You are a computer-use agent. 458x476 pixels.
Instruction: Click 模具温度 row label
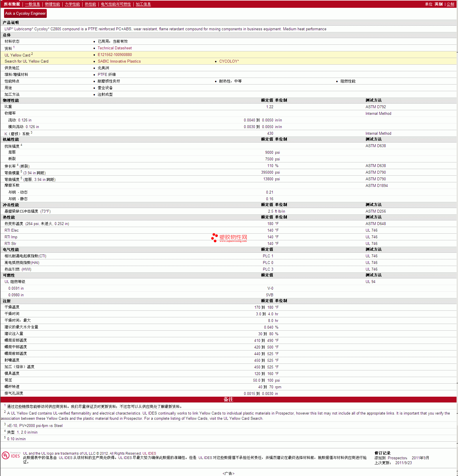(12, 374)
